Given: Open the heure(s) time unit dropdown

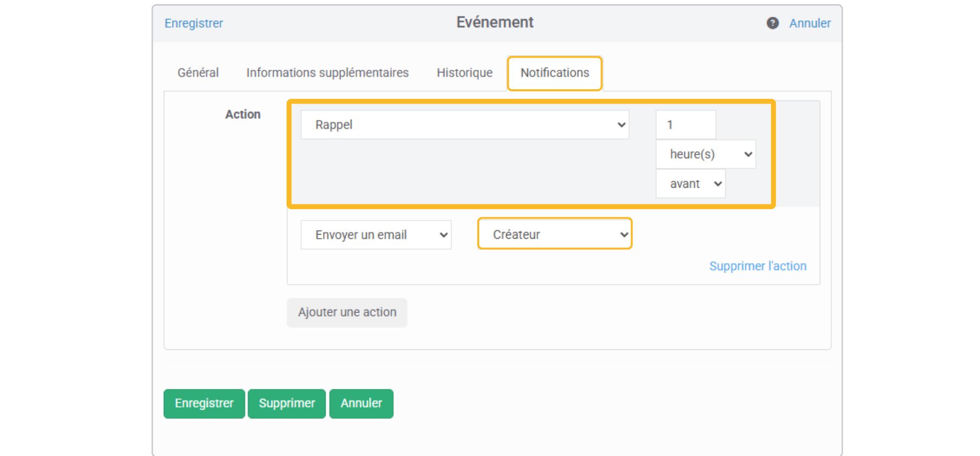Looking at the screenshot, I should [705, 154].
